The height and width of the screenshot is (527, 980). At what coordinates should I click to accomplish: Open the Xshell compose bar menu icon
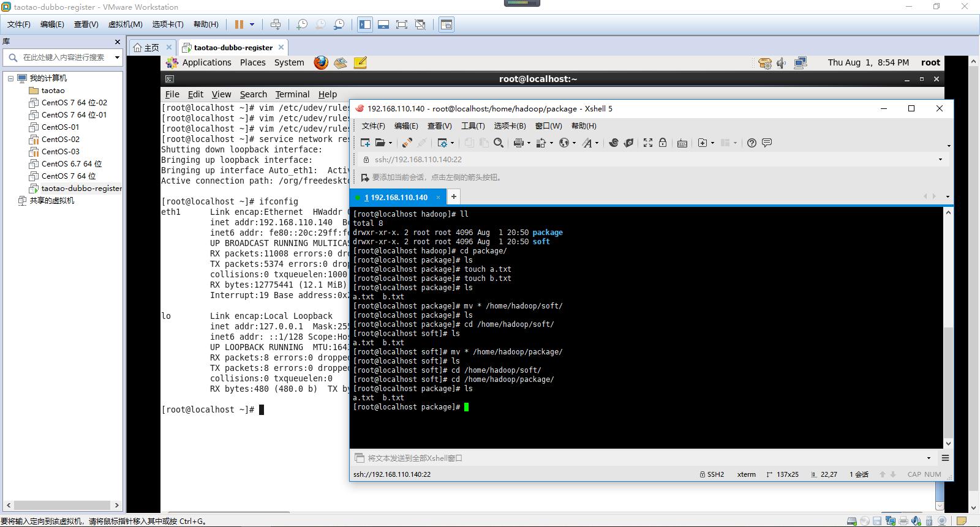coord(945,458)
